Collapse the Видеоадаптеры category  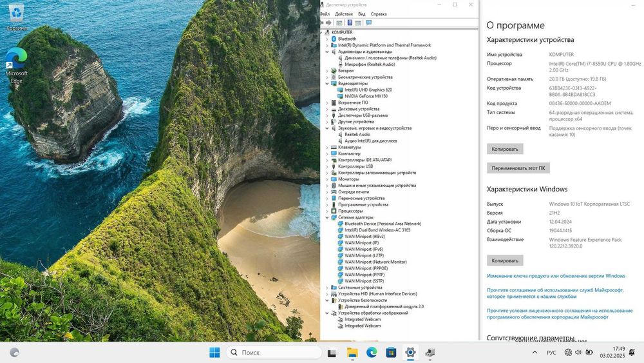327,83
